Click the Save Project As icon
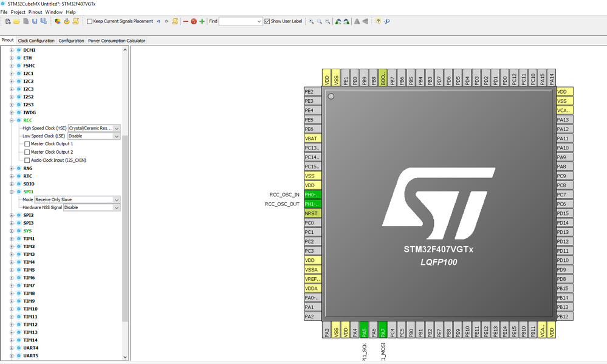 (43, 21)
